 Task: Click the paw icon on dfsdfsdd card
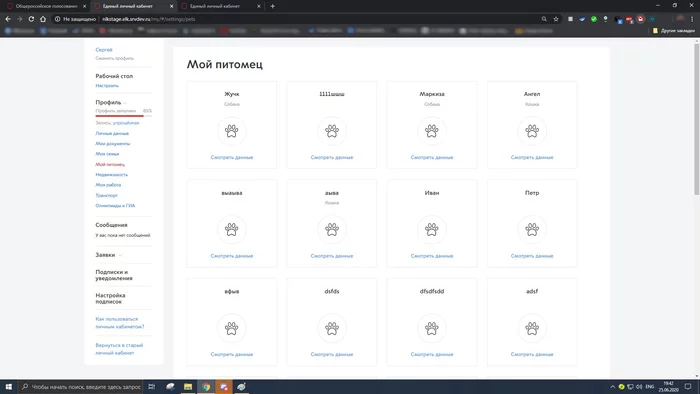432,328
